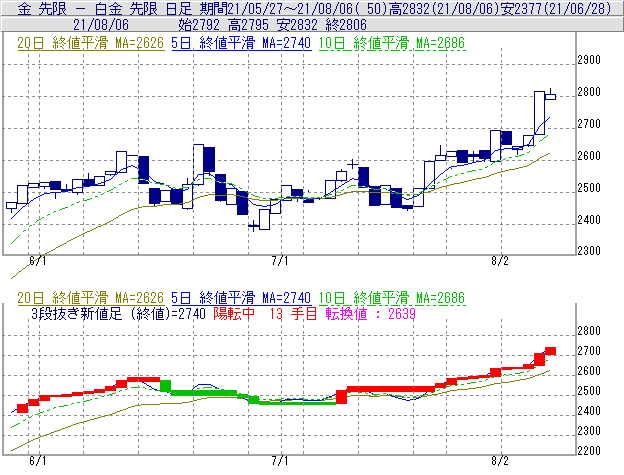This screenshot has width=624, height=475.
Task: Click the 2300 label on the upper price axis
Action: 589,251
